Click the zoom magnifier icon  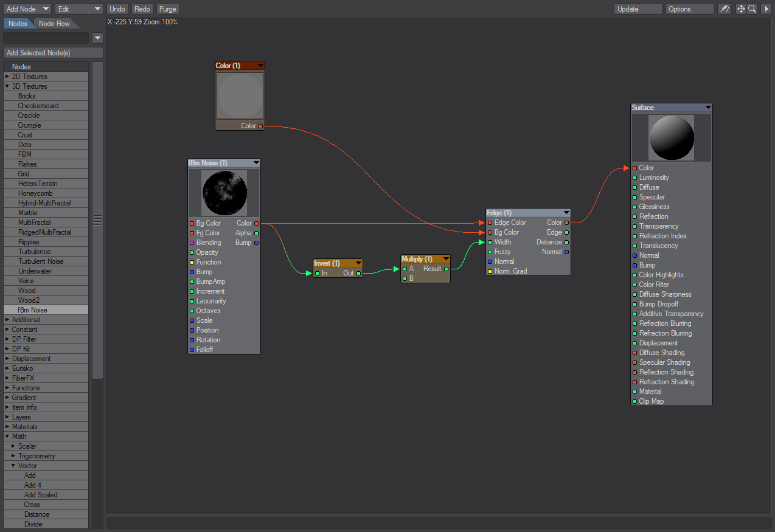click(752, 9)
